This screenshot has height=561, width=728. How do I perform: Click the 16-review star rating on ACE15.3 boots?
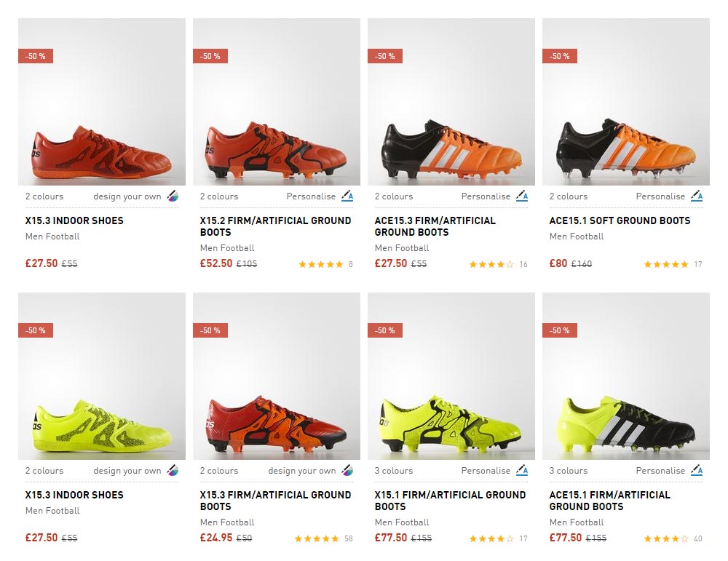point(493,264)
